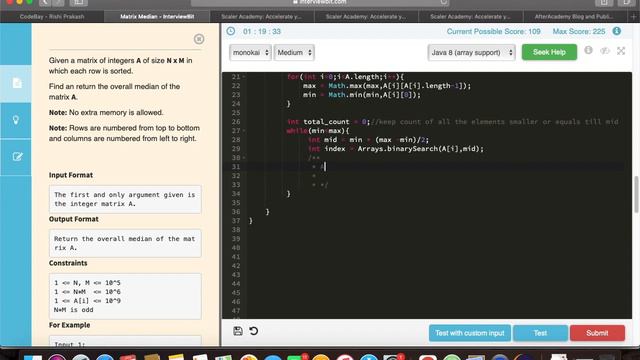
Task: Switch to the first Scaler Academy tab
Action: (262, 17)
